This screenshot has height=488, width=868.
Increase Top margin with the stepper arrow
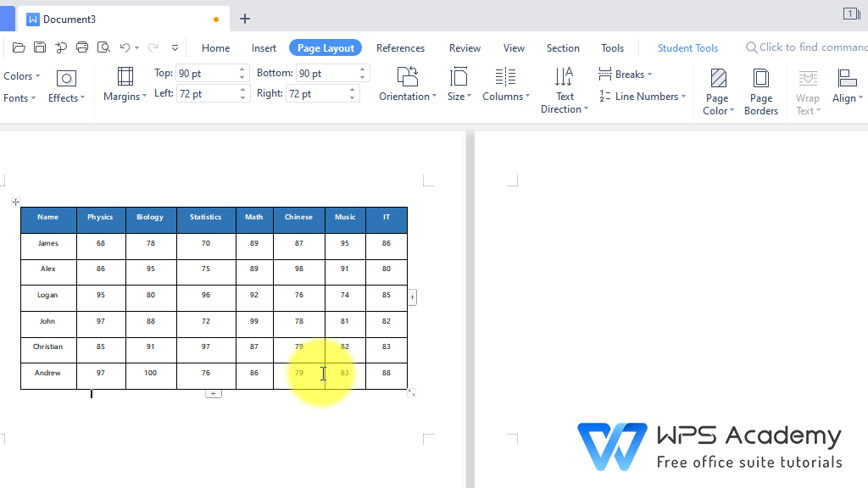pos(242,69)
